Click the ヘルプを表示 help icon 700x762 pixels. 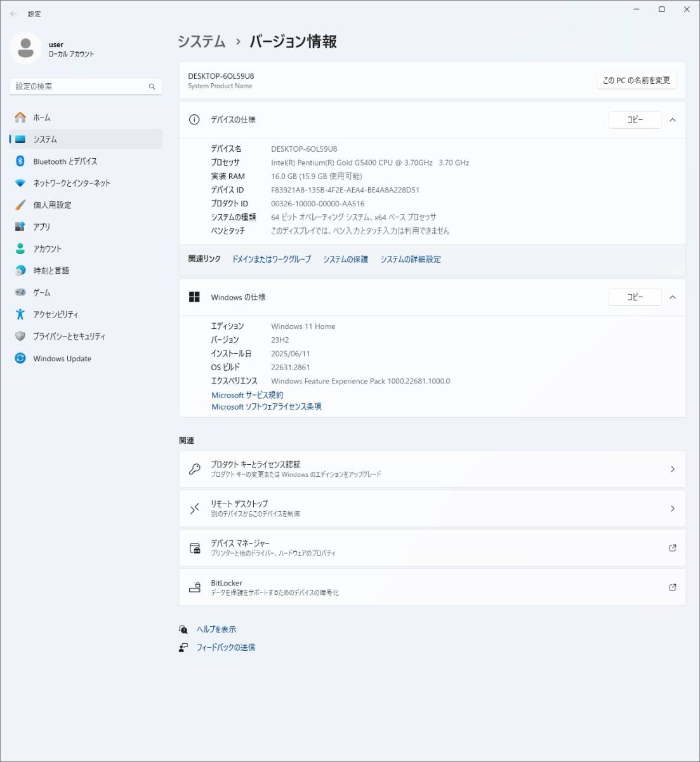tap(183, 629)
